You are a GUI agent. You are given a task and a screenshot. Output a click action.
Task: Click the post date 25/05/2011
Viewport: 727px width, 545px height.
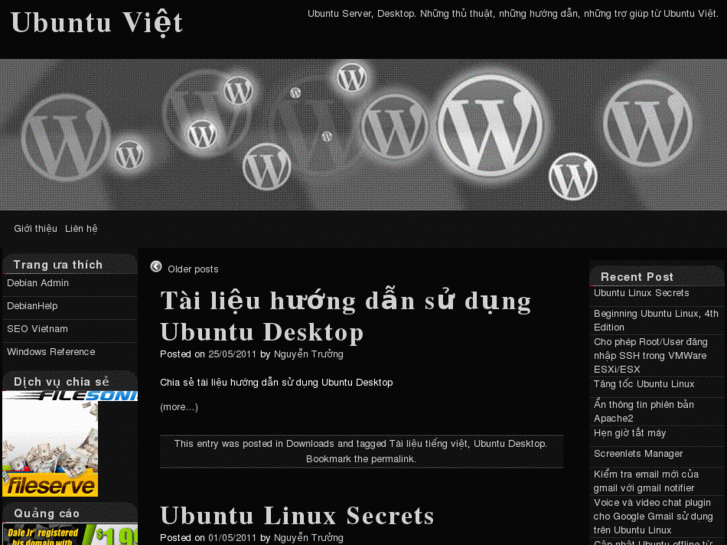pyautogui.click(x=232, y=354)
